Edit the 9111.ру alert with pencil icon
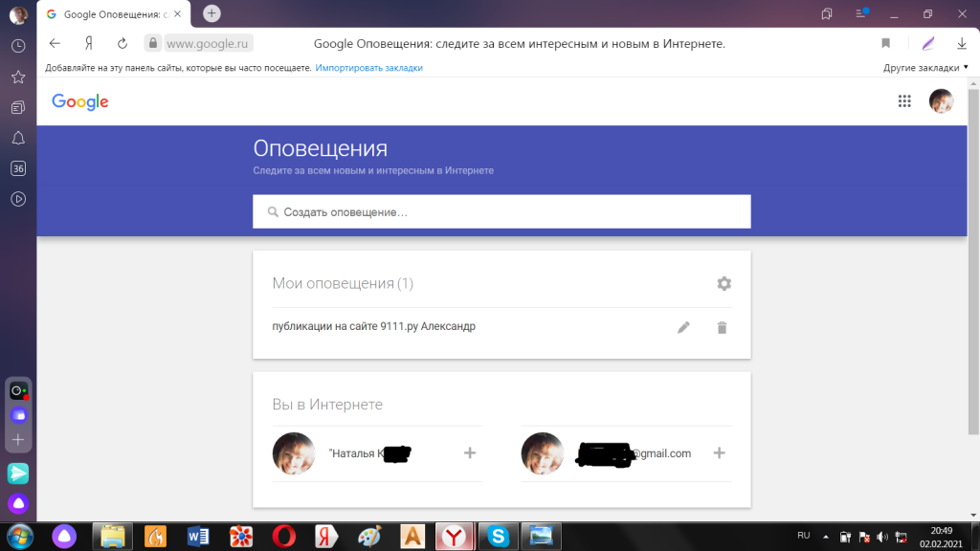 point(683,327)
